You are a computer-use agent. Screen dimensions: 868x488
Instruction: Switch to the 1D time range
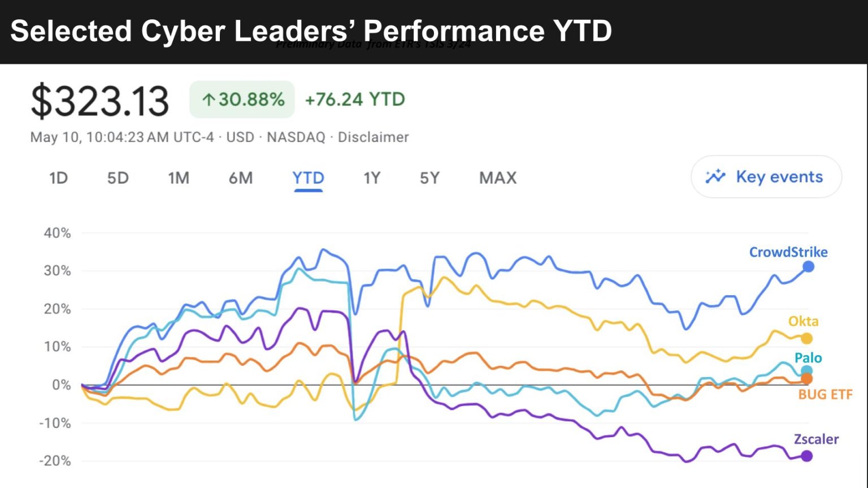pos(58,178)
